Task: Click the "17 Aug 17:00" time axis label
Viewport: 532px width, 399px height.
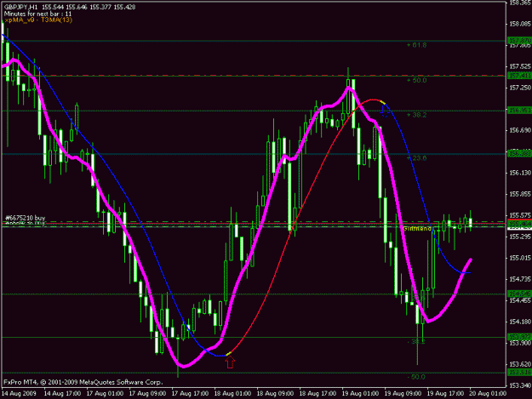Action: (x=190, y=394)
